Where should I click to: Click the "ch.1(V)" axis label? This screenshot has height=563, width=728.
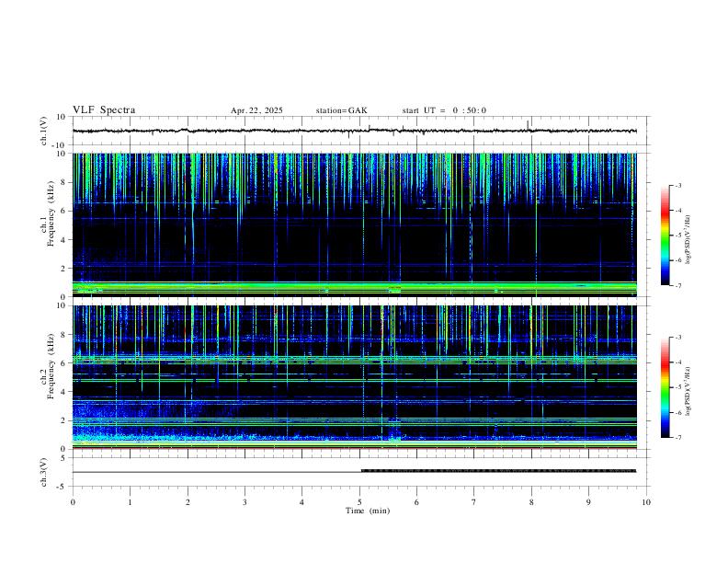point(44,131)
